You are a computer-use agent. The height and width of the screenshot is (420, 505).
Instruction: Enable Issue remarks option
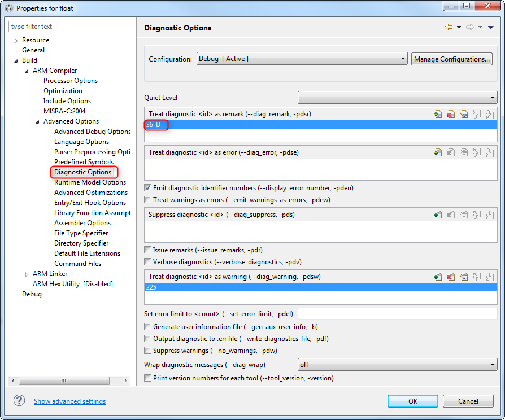147,250
